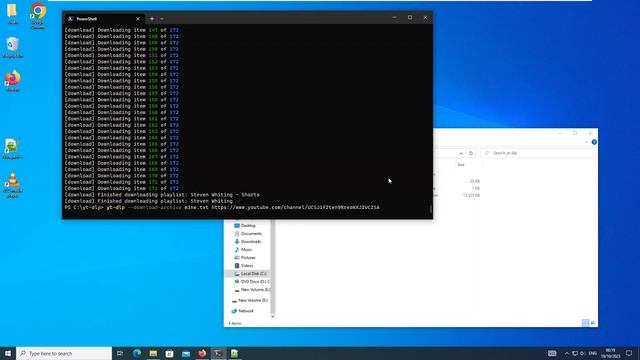Click the Type here to search box
The image size is (640, 360).
coord(64,353)
